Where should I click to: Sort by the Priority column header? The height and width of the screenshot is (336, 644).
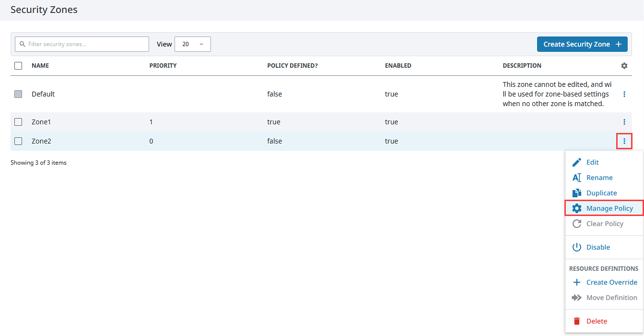[163, 66]
